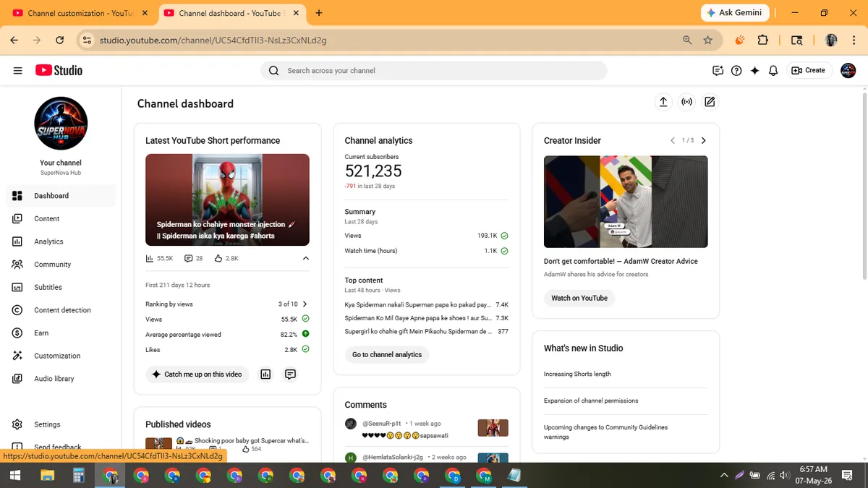Open the taskbar Calculator app
Screen dimensions: 868x488
click(79, 475)
